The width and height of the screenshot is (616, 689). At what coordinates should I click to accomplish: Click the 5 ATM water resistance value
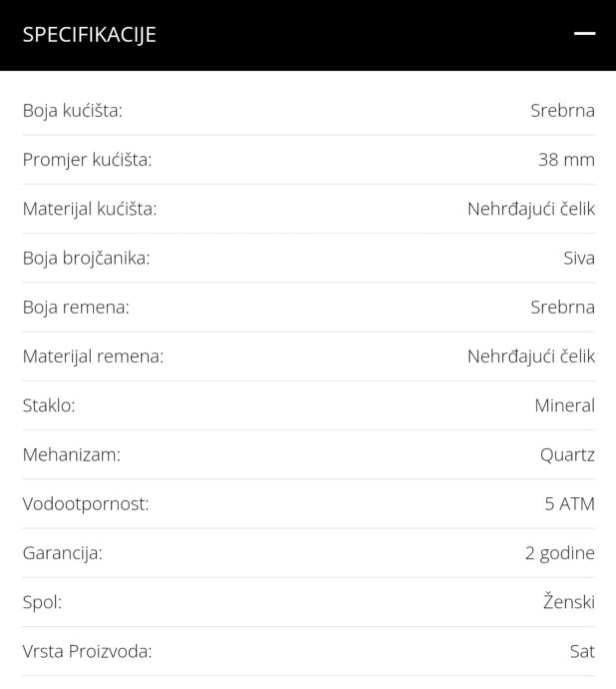(569, 503)
